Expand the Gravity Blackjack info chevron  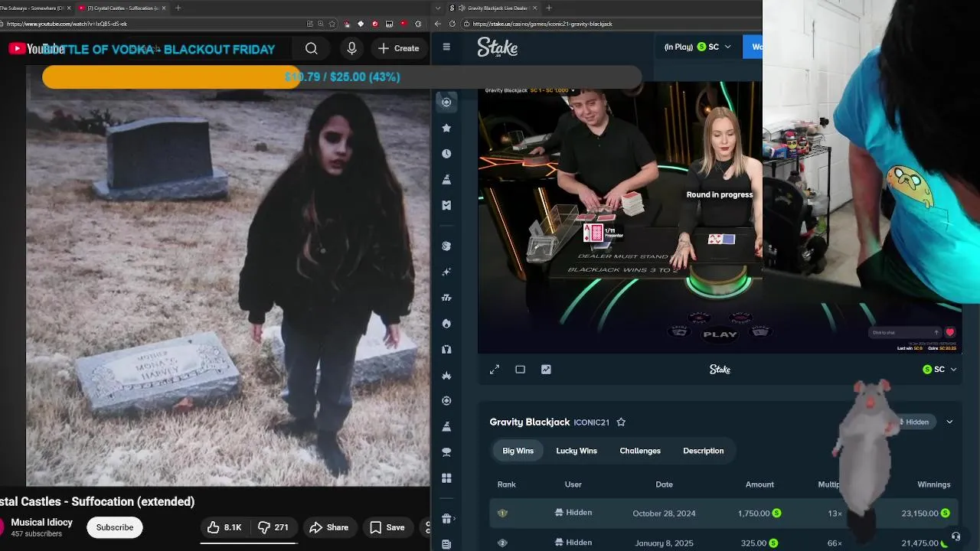coord(949,422)
